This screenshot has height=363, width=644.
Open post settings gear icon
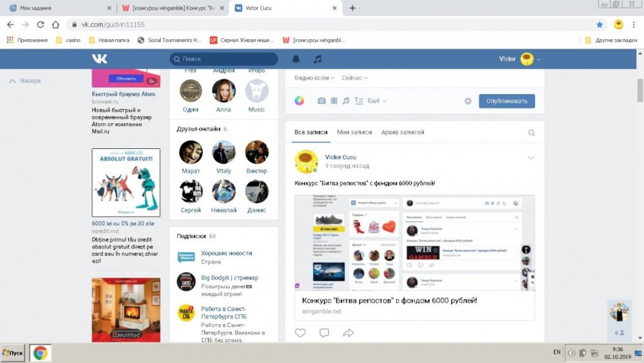click(x=468, y=101)
